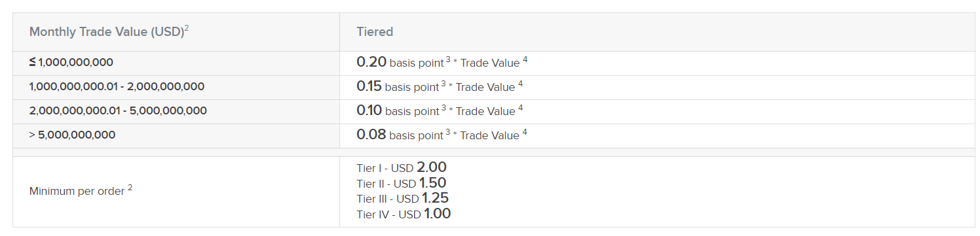Select the Tier I - USD 2.00 line
Screen dimensions: 980x236
click(402, 167)
